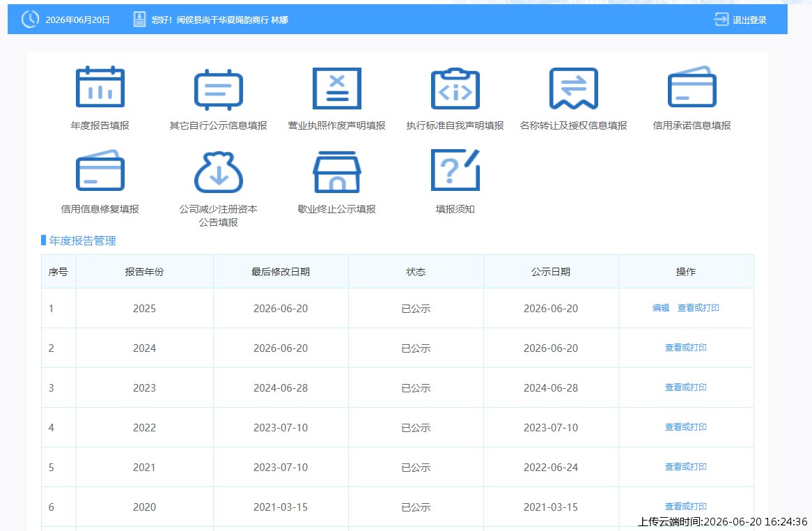Select the report year cell 2022
Screen dimensions: 812x531
[144, 427]
